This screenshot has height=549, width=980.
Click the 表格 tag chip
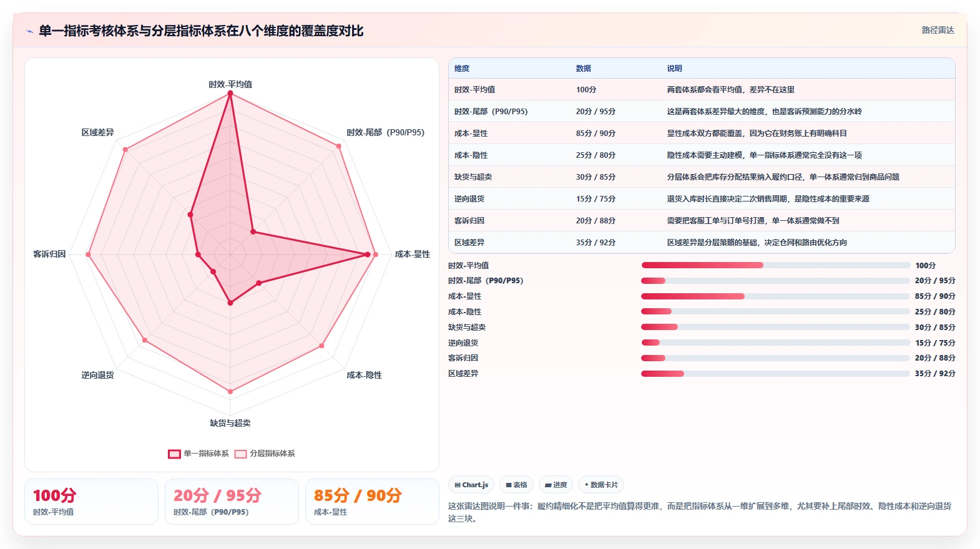(516, 485)
